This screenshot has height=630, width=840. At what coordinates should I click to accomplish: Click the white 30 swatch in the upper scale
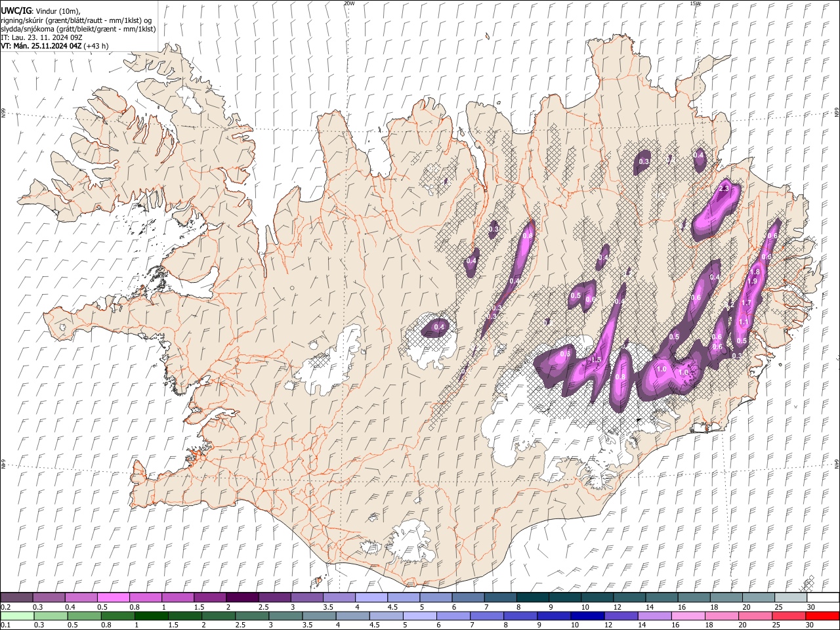823,598
